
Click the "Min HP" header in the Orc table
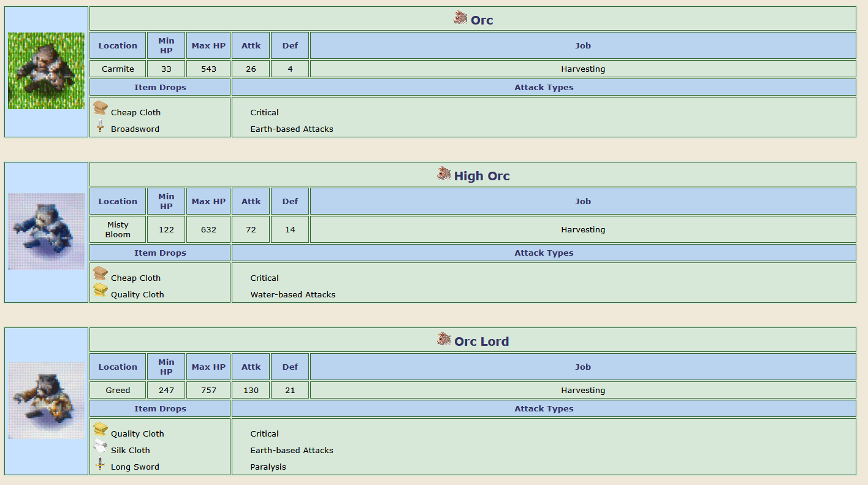[x=166, y=45]
